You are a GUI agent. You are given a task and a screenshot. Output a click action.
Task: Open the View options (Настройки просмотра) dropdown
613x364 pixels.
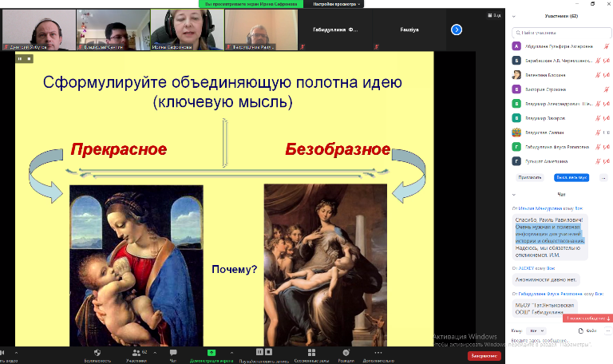(336, 4)
